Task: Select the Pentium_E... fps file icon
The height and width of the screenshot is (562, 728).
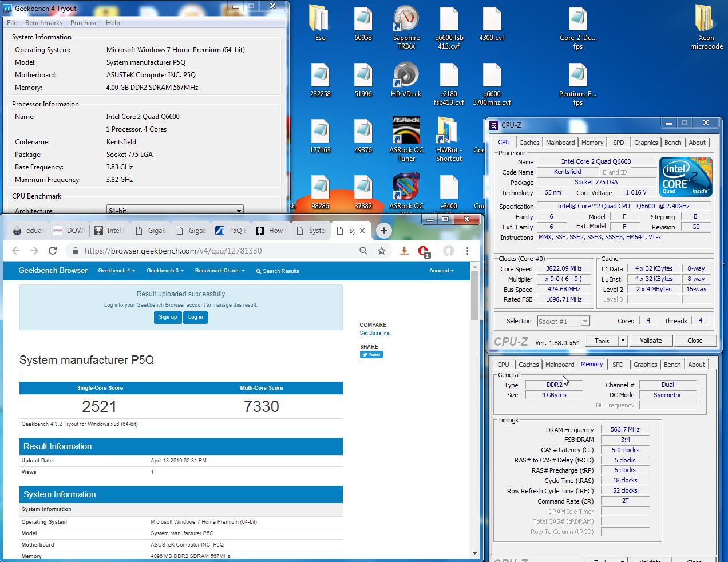Action: [x=578, y=84]
